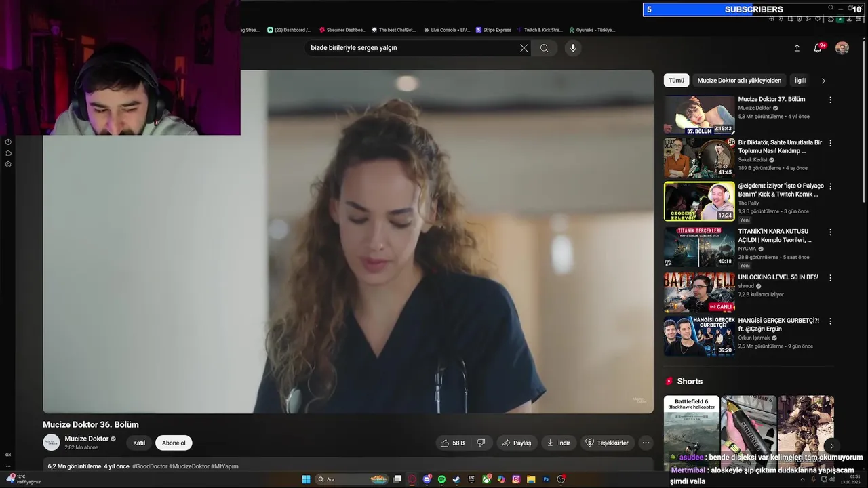
Task: Open shroud's live BF6 stream thumbnail
Action: [x=699, y=293]
